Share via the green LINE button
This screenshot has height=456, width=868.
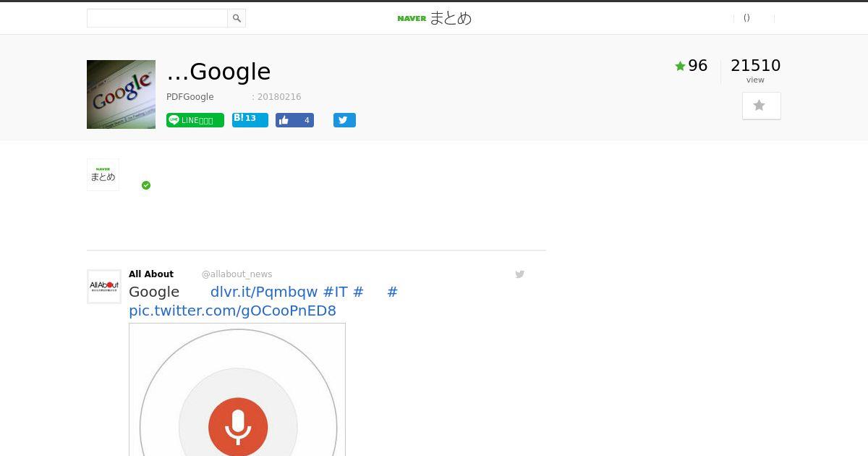pos(195,120)
